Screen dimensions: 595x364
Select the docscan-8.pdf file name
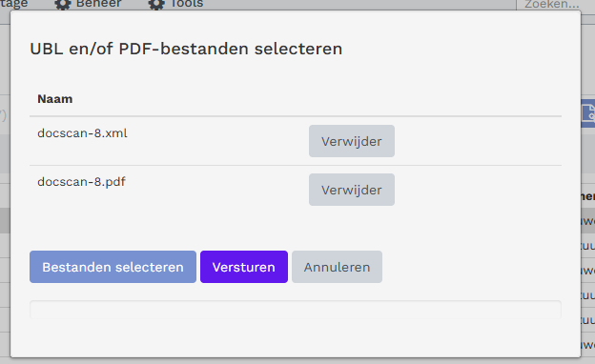pyautogui.click(x=81, y=182)
